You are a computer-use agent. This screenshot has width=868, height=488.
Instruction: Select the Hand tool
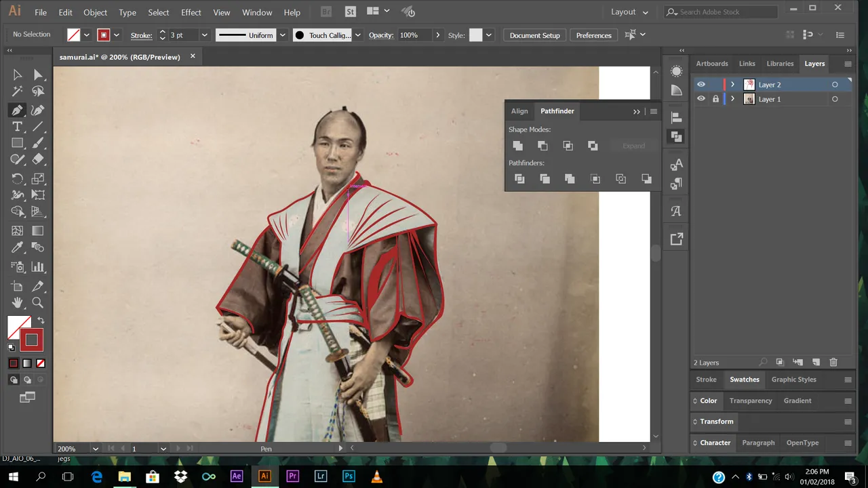(x=18, y=303)
